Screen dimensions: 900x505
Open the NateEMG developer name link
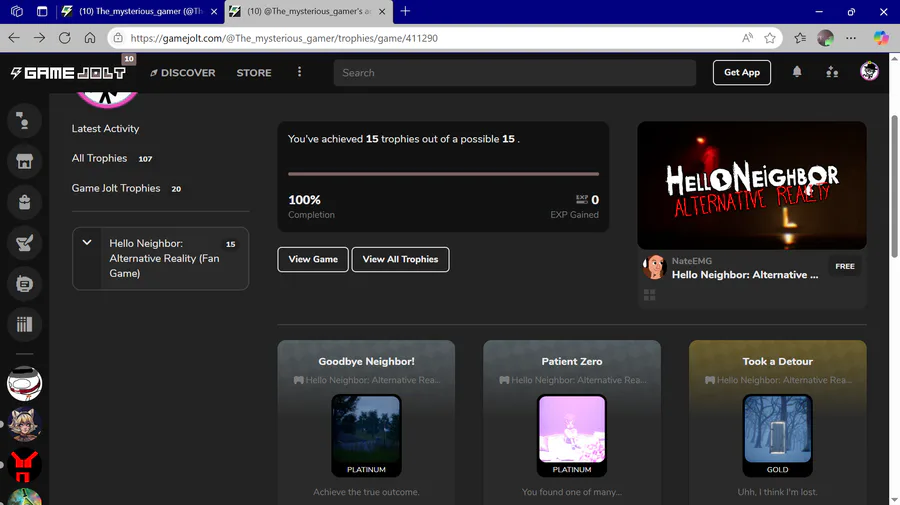692,261
